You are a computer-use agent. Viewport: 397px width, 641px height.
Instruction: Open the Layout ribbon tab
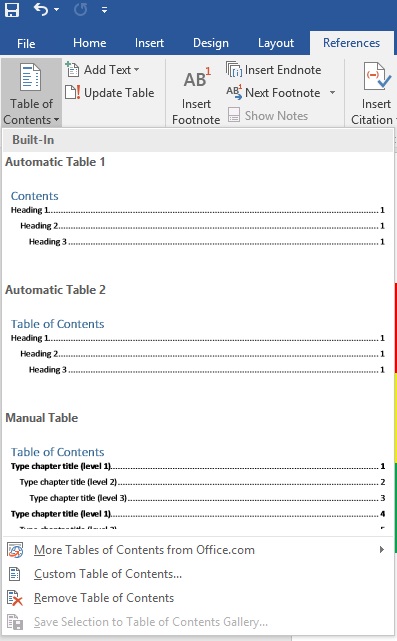point(276,43)
